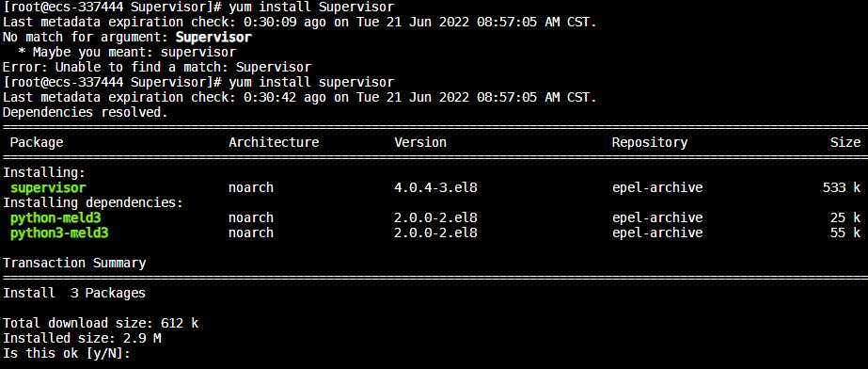This screenshot has height=369, width=868.
Task: Click the green supervisor package name
Action: [49, 188]
